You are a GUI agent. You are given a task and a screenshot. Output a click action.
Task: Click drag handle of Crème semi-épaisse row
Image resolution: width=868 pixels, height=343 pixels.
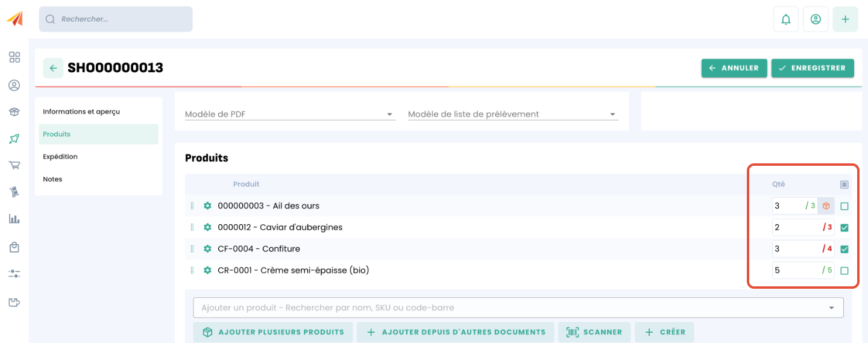tap(192, 270)
